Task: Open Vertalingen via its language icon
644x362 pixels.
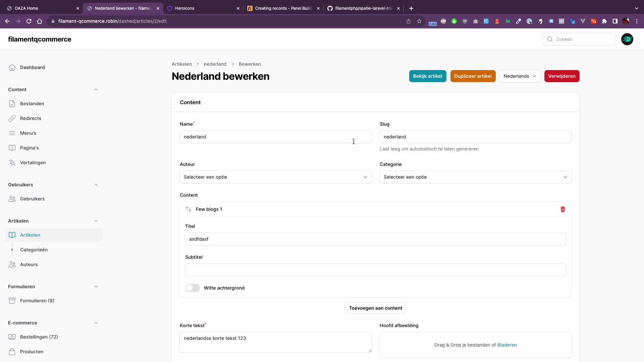Action: [x=12, y=163]
